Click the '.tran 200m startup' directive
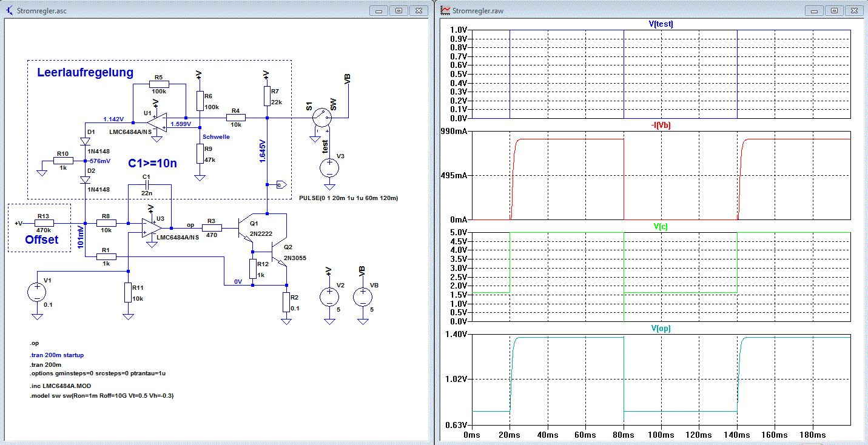Screen dimensions: 868x445 (58, 355)
